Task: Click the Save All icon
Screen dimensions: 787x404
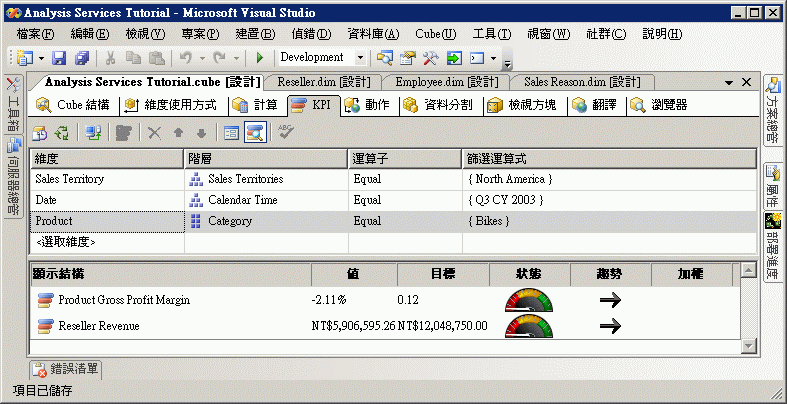Action: (82, 58)
